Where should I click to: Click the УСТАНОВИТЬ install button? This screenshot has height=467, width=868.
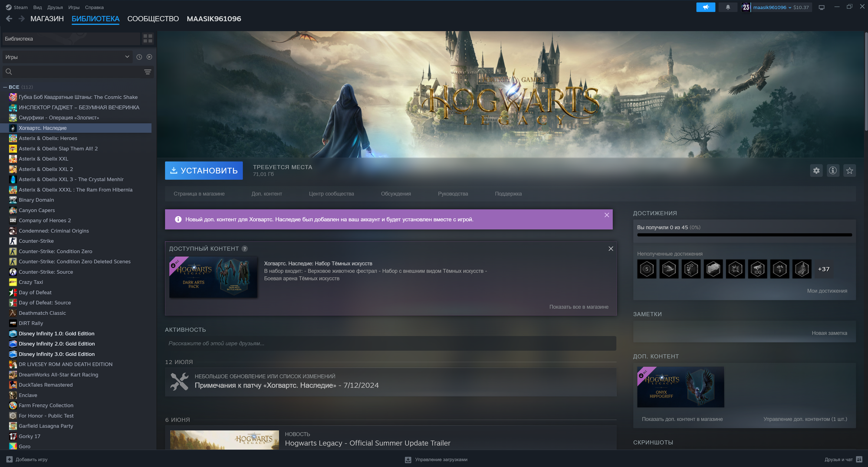(204, 170)
